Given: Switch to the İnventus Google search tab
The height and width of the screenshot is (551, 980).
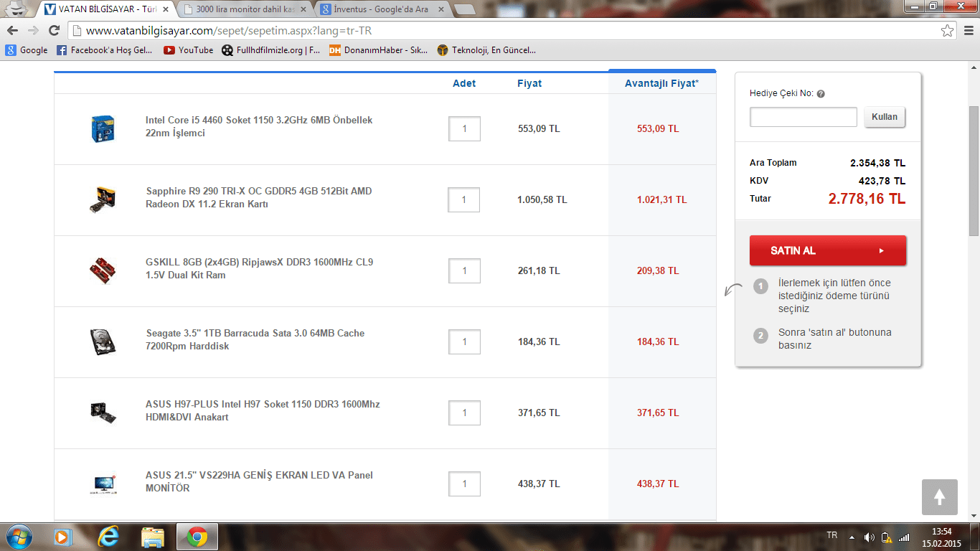Looking at the screenshot, I should pos(381,9).
